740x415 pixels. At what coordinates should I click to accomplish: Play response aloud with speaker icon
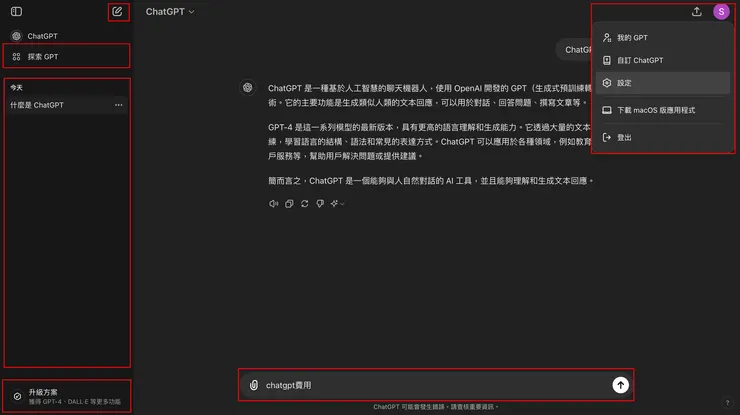point(274,203)
